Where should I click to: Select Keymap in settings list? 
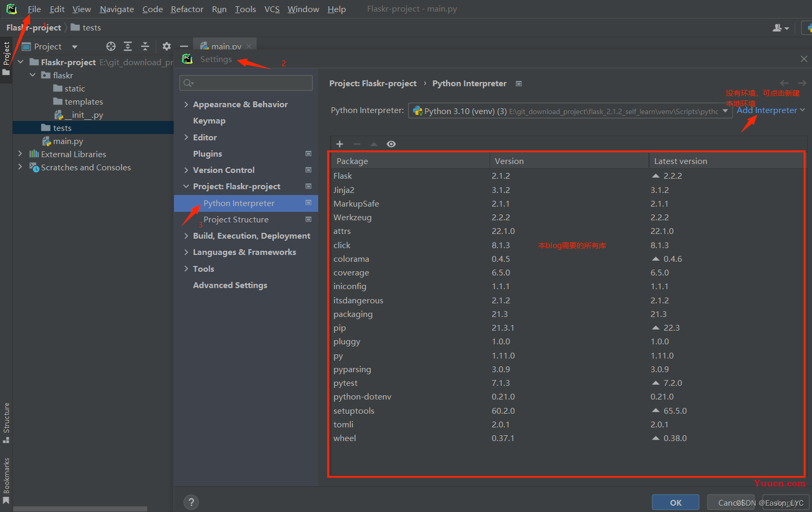pos(209,120)
